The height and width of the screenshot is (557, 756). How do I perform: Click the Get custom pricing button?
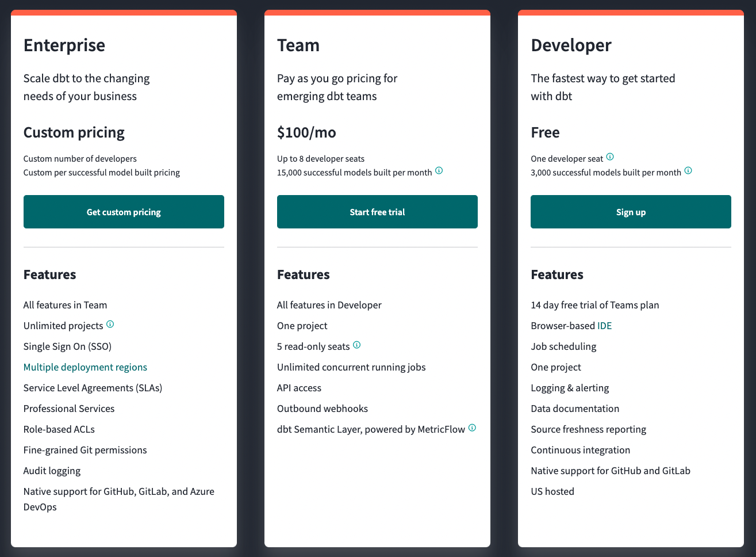(x=124, y=212)
